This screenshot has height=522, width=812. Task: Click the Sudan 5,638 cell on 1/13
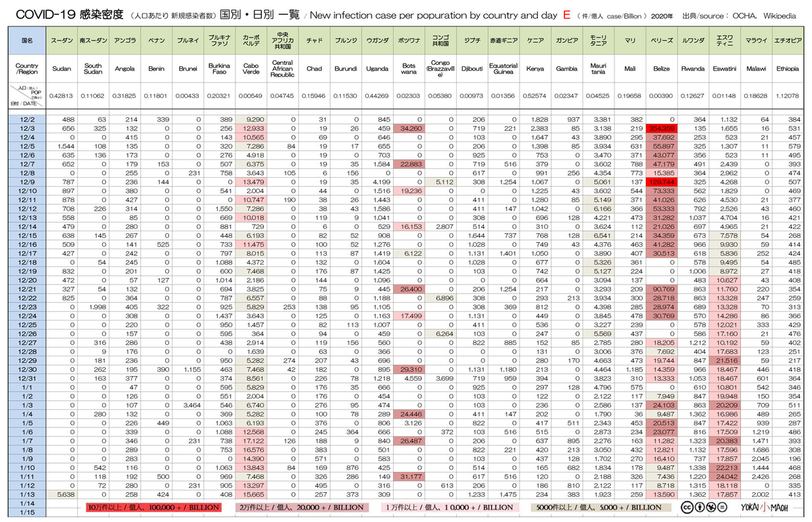click(62, 495)
